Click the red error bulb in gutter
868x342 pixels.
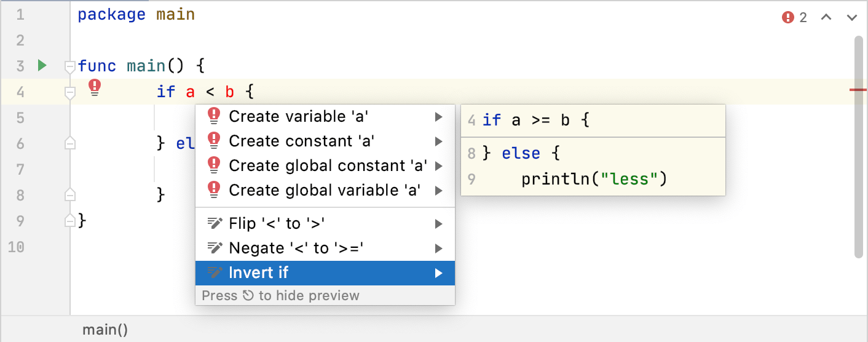(95, 88)
